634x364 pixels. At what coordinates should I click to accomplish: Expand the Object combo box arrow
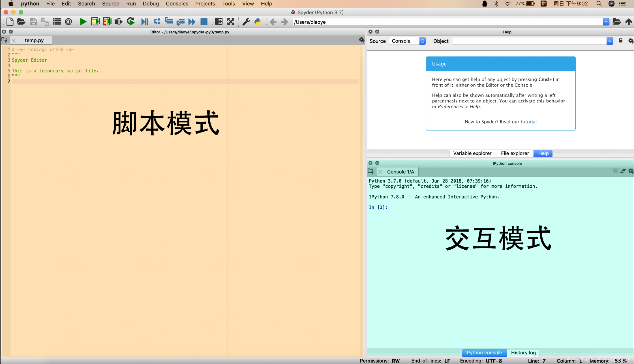click(x=610, y=41)
